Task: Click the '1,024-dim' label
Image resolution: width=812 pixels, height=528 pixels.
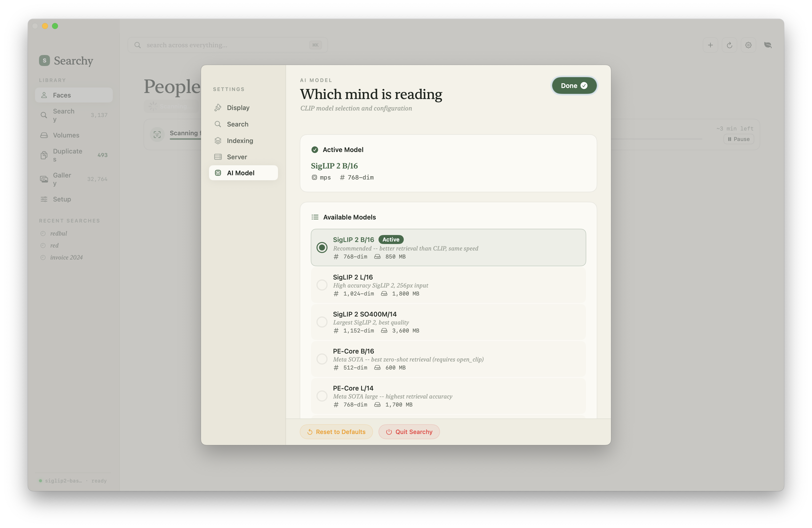Action: click(358, 294)
